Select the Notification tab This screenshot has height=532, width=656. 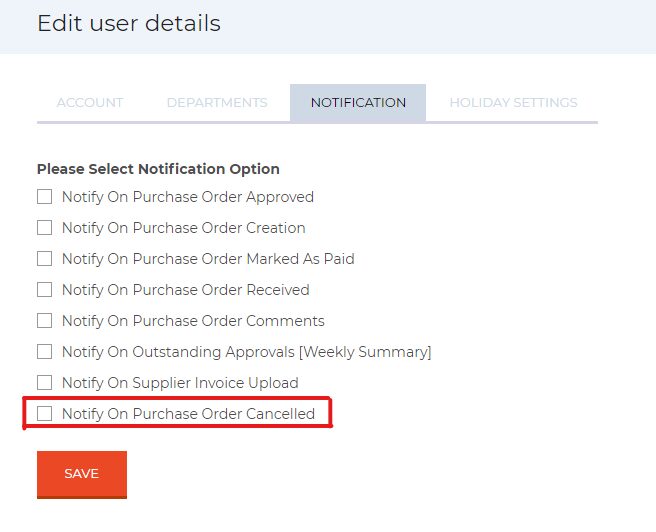[358, 102]
